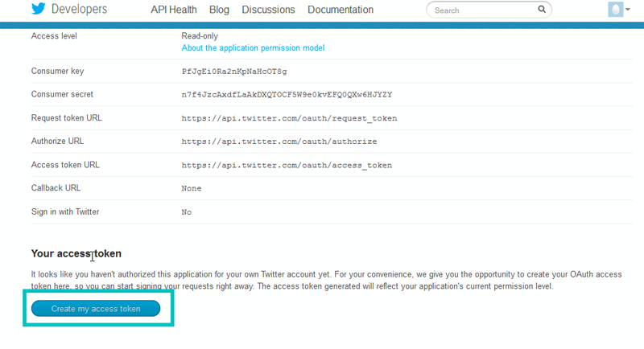The height and width of the screenshot is (349, 644).
Task: Click the Callback URL label
Action: pos(56,188)
